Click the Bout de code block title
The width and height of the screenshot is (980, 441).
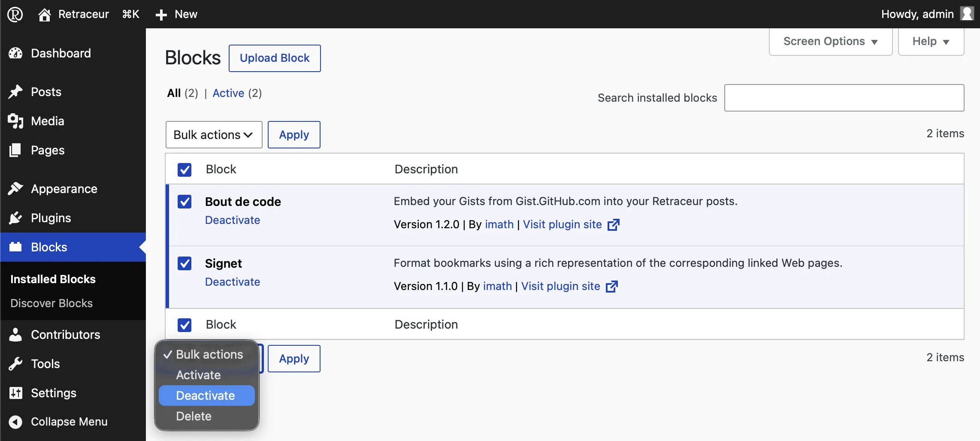click(243, 202)
